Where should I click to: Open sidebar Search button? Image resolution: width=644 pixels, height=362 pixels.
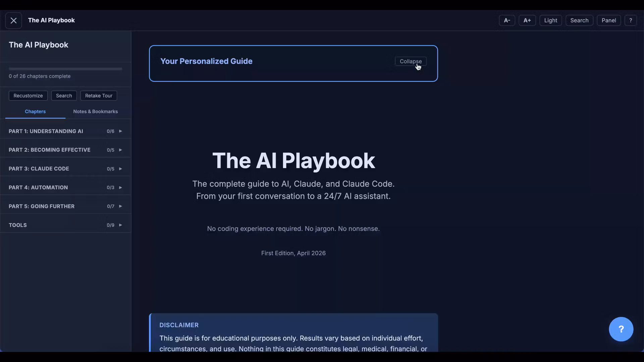[x=64, y=96]
